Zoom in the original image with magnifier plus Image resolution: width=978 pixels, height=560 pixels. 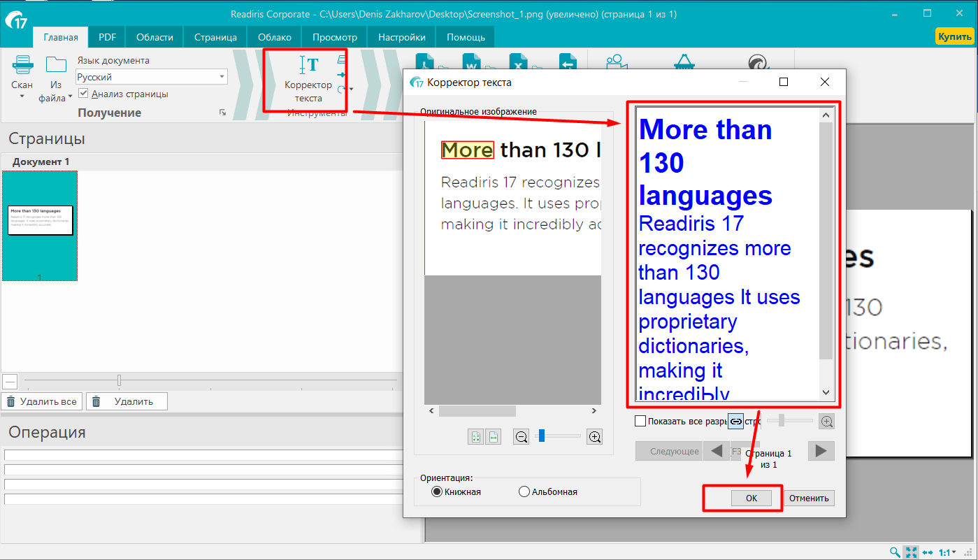595,437
